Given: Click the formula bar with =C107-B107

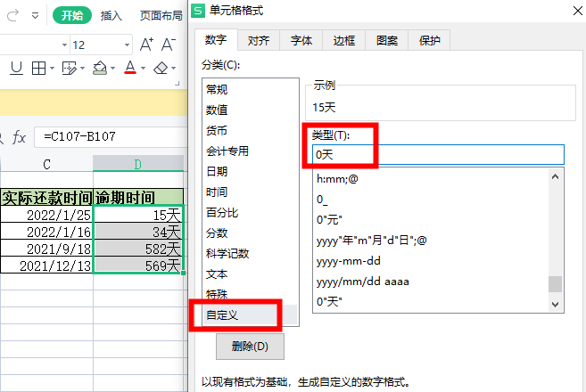Looking at the screenshot, I should (111, 136).
